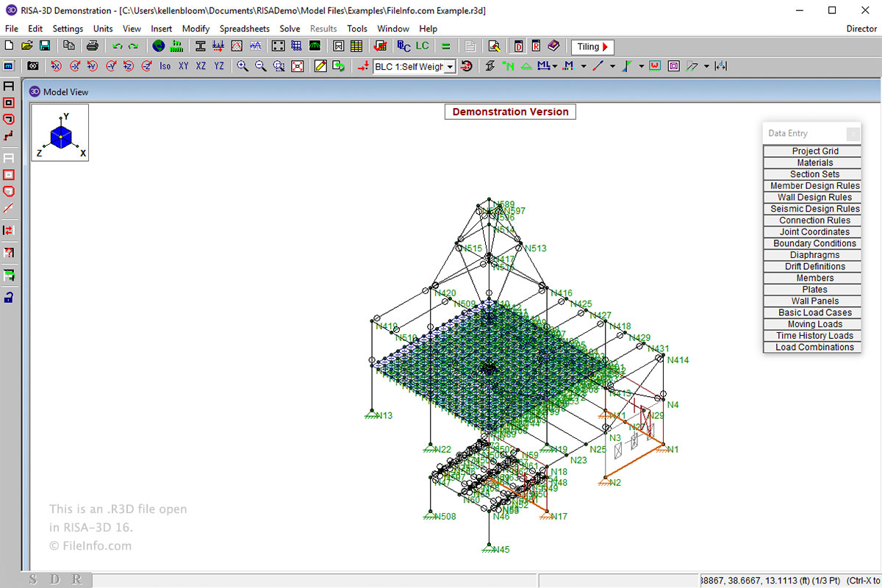Open an existing model file
This screenshot has width=882, height=588.
tap(27, 46)
